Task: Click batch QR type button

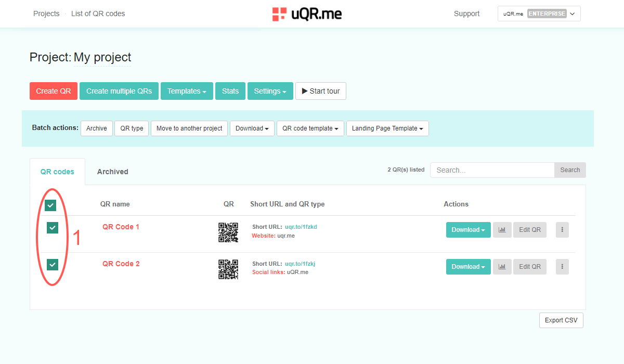Action: (x=132, y=128)
